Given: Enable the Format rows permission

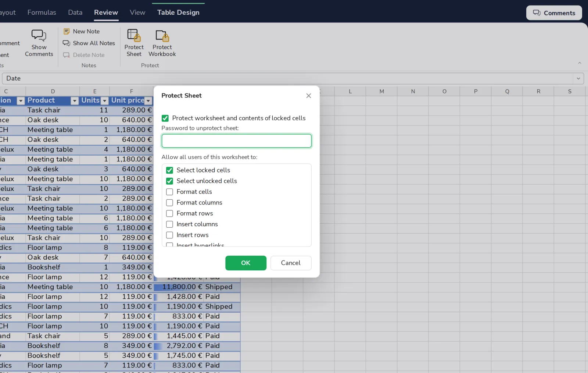Looking at the screenshot, I should point(169,213).
